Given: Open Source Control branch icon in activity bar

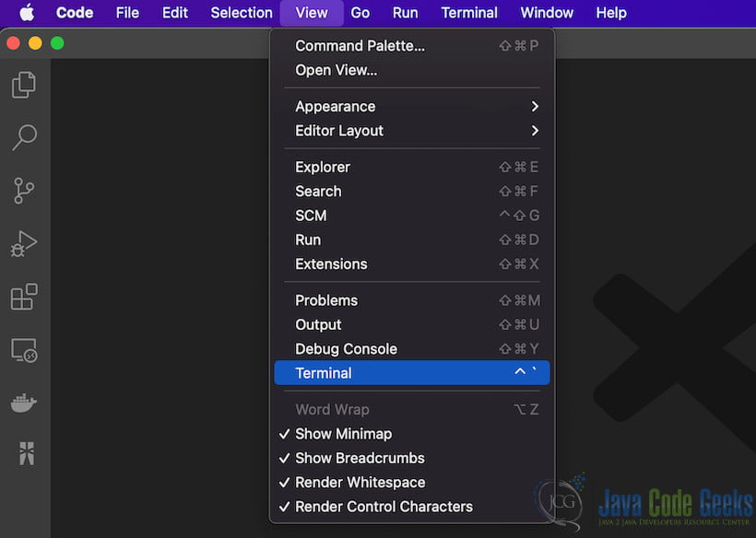Looking at the screenshot, I should click(x=24, y=191).
